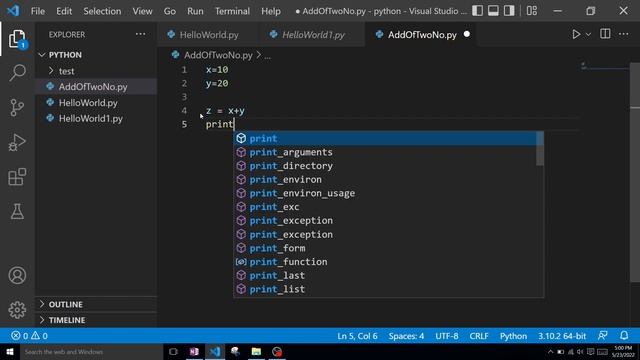
Task: Open Windows Start menu
Action: (x=10, y=351)
